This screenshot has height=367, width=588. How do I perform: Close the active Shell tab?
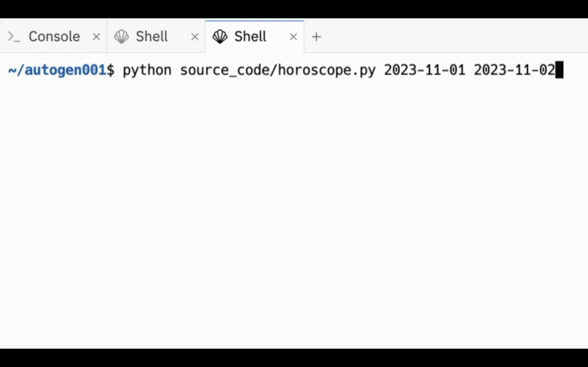pos(294,37)
